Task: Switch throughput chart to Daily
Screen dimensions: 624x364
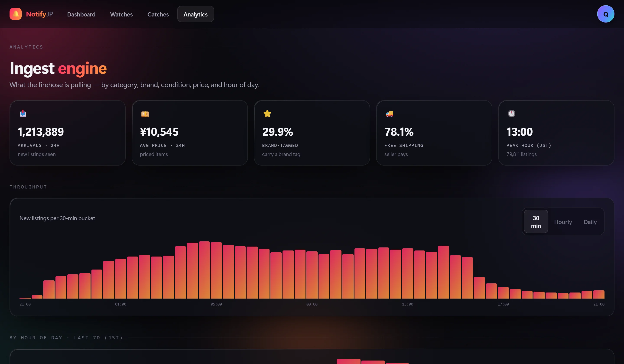Action: click(x=590, y=222)
